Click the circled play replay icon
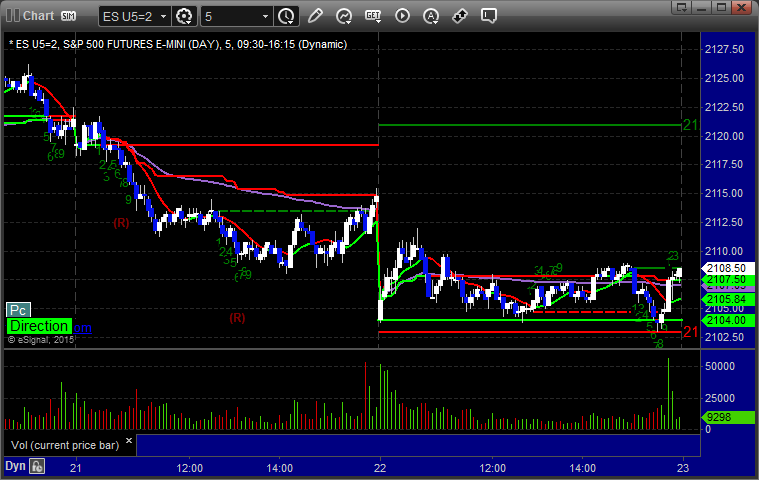The width and height of the screenshot is (759, 480). coord(403,16)
